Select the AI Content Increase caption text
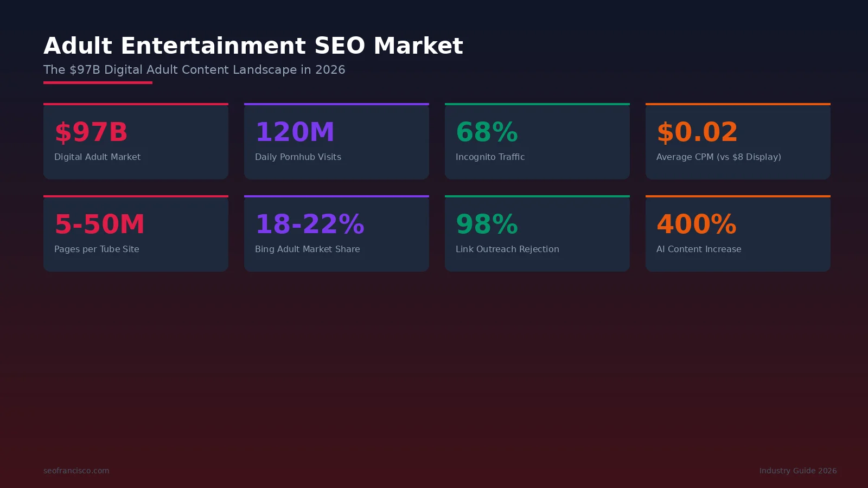 pyautogui.click(x=699, y=249)
